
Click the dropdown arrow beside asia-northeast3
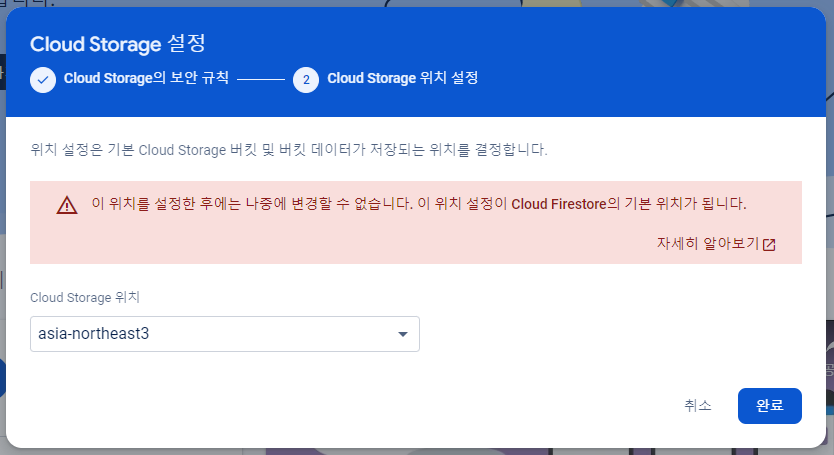click(x=403, y=334)
